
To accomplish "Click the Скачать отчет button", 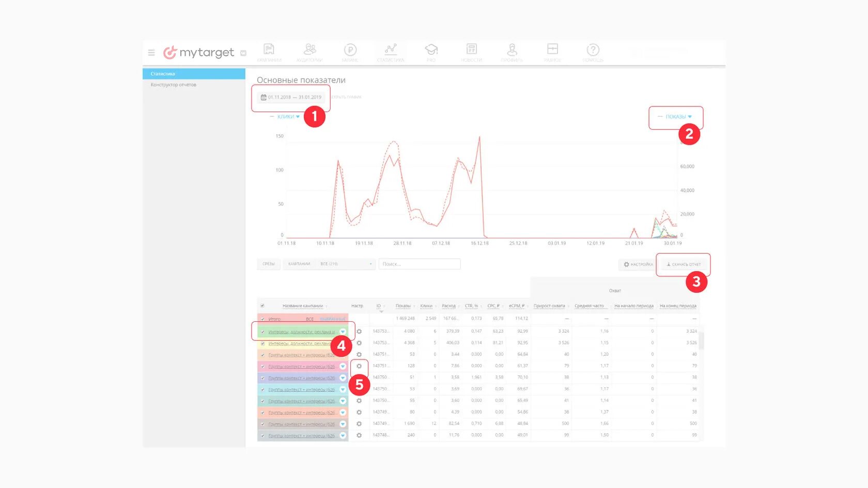I will click(683, 264).
